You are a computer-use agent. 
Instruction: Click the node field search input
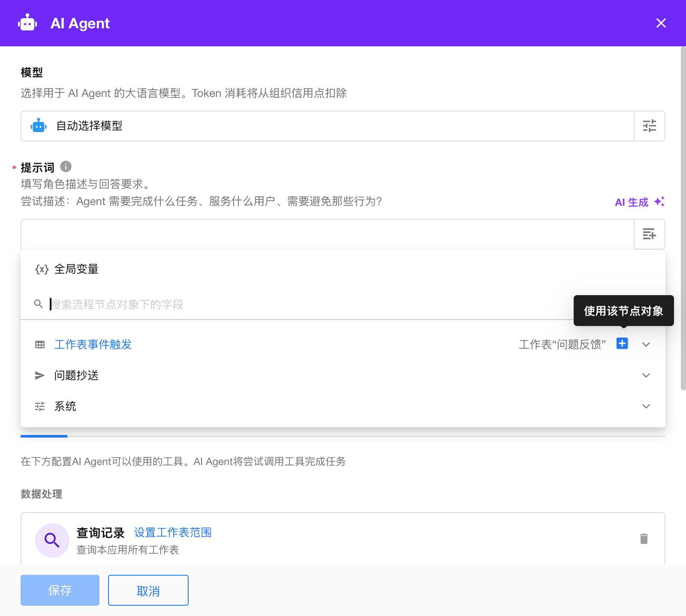click(x=257, y=305)
